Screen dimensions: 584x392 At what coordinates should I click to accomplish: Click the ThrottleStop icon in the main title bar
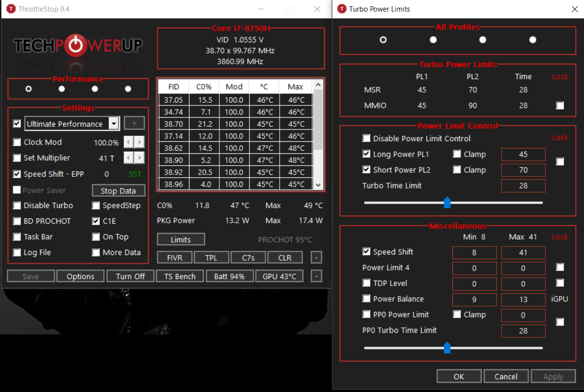coord(10,9)
